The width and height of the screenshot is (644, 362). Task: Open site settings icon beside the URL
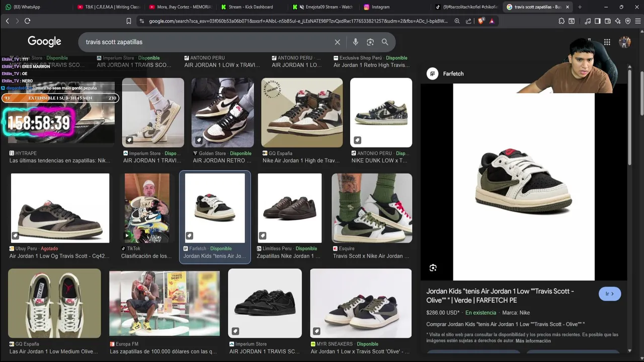coord(142,21)
